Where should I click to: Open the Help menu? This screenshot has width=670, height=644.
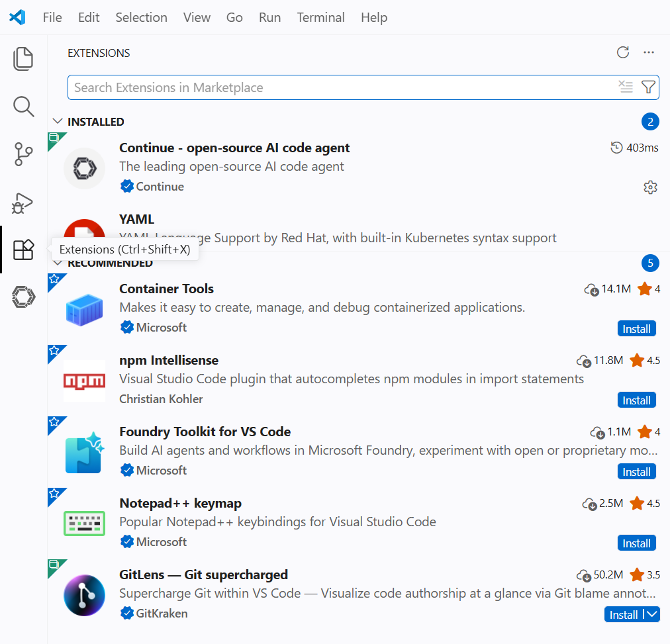374,17
